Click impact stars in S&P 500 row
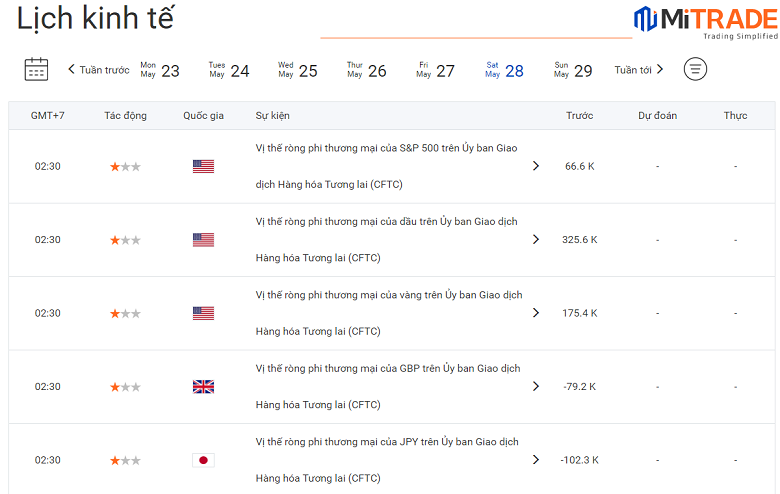The width and height of the screenshot is (780, 494). point(125,166)
